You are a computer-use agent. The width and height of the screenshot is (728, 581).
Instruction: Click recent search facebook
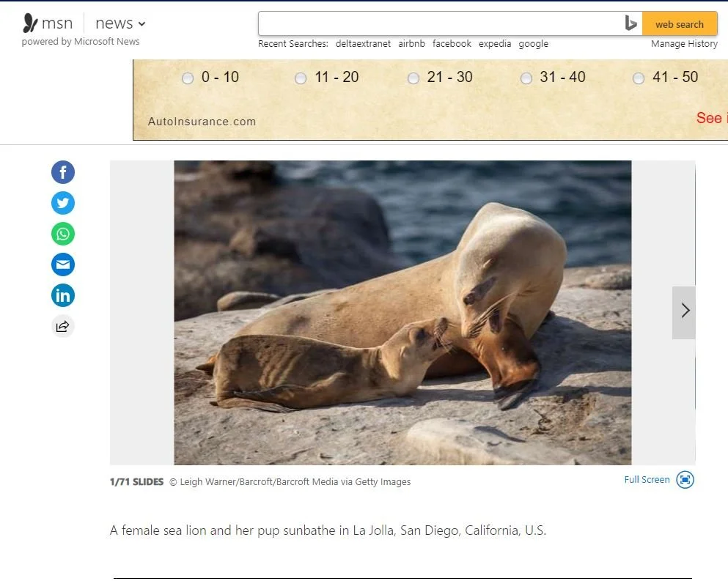(452, 44)
